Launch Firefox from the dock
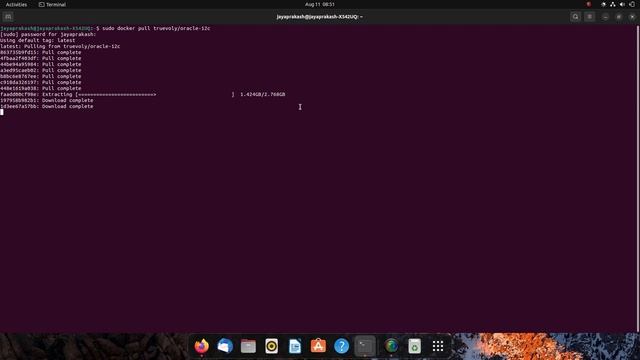This screenshot has height=360, width=640. (202, 346)
